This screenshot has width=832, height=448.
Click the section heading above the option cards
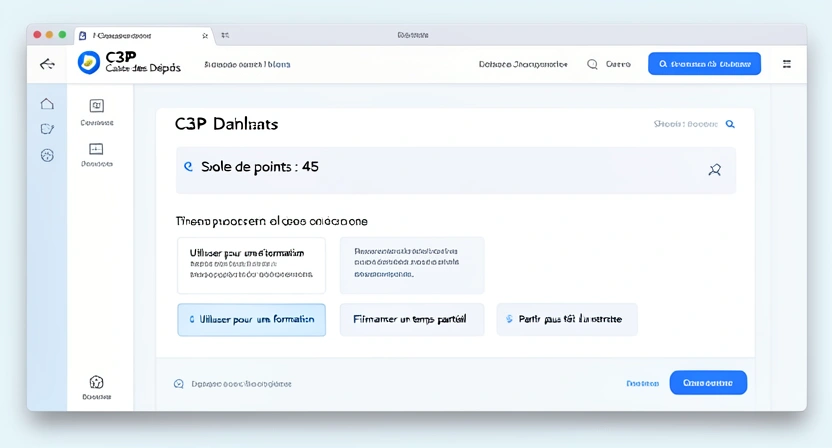[x=272, y=221]
